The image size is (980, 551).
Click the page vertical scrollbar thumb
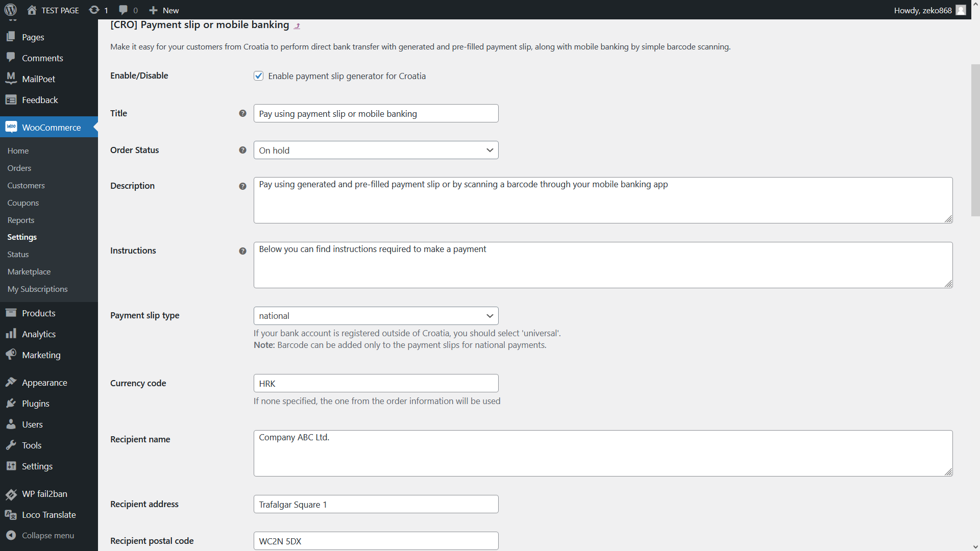(975, 140)
